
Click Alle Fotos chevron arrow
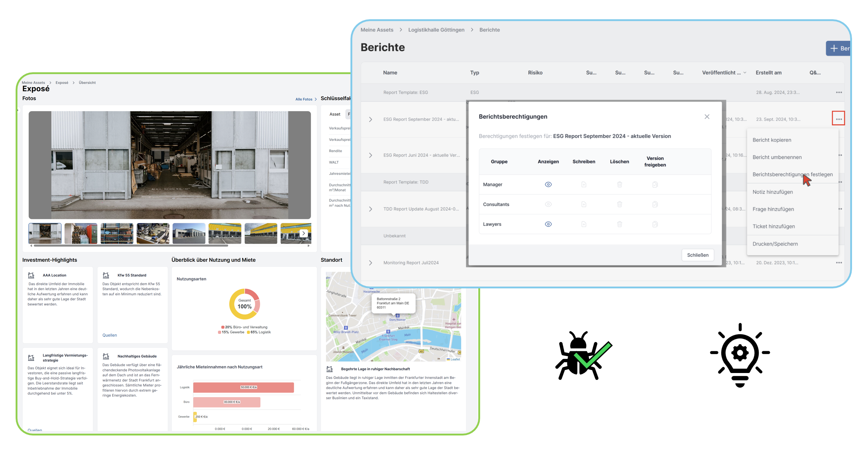(x=316, y=99)
